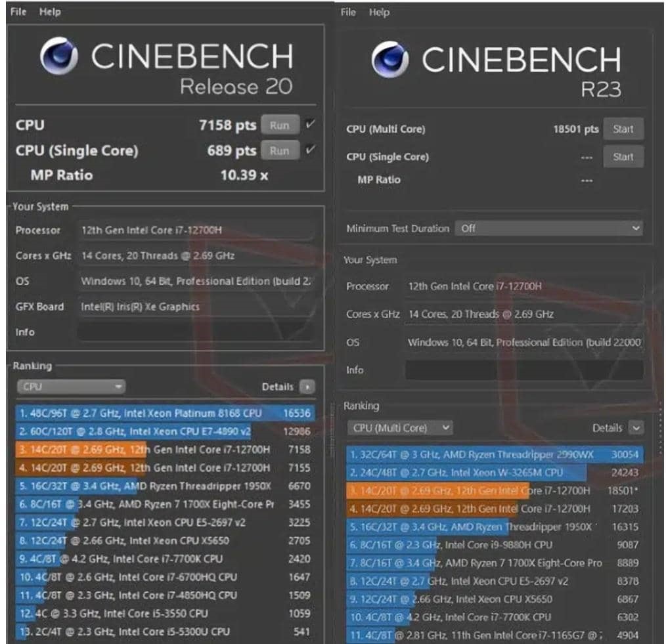The width and height of the screenshot is (666, 644).
Task: Start the CPU (Multi Core) test in R23
Action: coord(623,129)
